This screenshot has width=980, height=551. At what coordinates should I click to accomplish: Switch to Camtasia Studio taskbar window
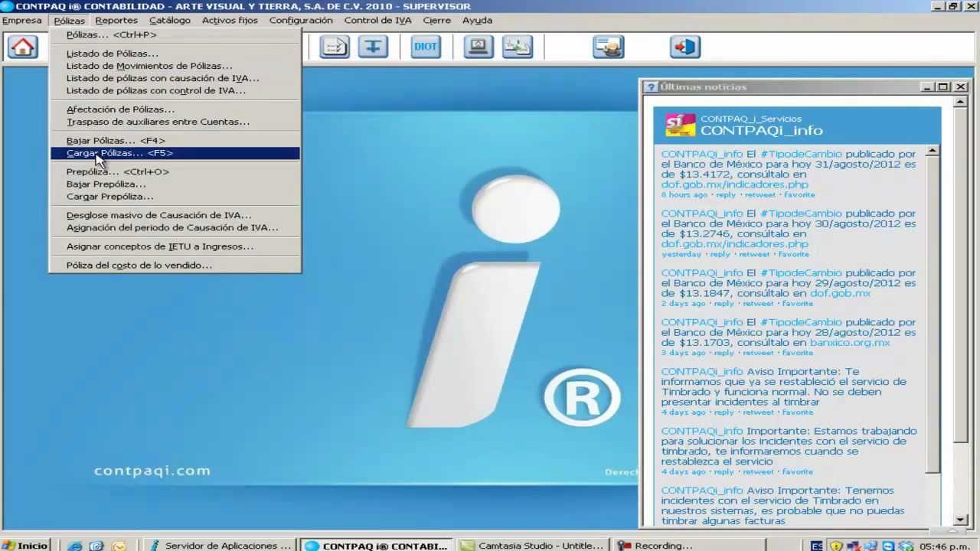click(531, 546)
